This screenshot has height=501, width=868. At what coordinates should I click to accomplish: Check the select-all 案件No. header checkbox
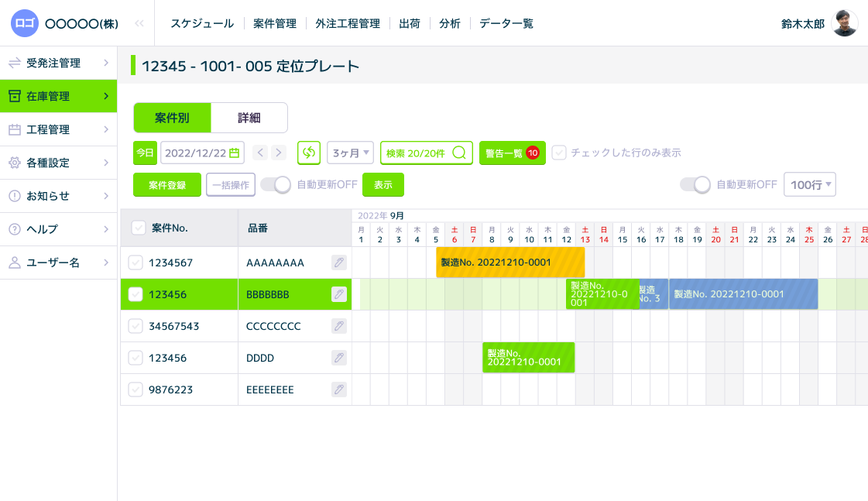click(x=139, y=228)
